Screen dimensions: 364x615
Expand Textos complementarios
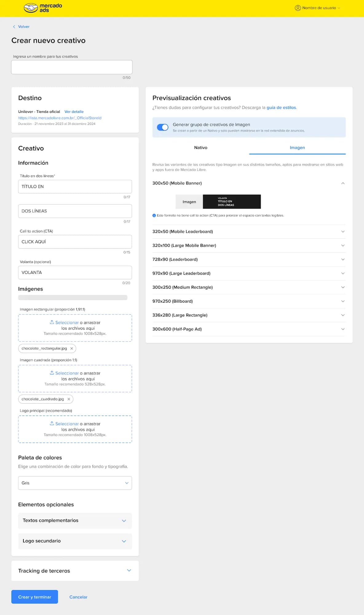click(x=75, y=521)
